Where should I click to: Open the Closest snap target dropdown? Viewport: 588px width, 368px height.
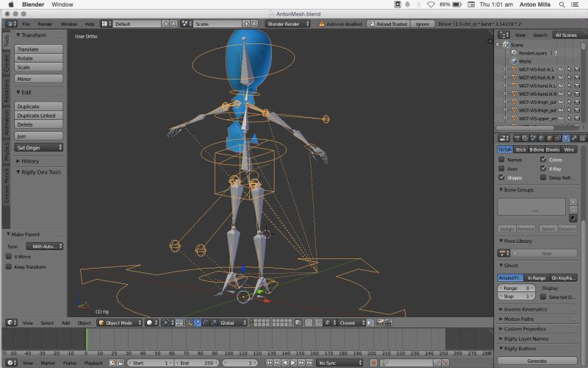351,322
